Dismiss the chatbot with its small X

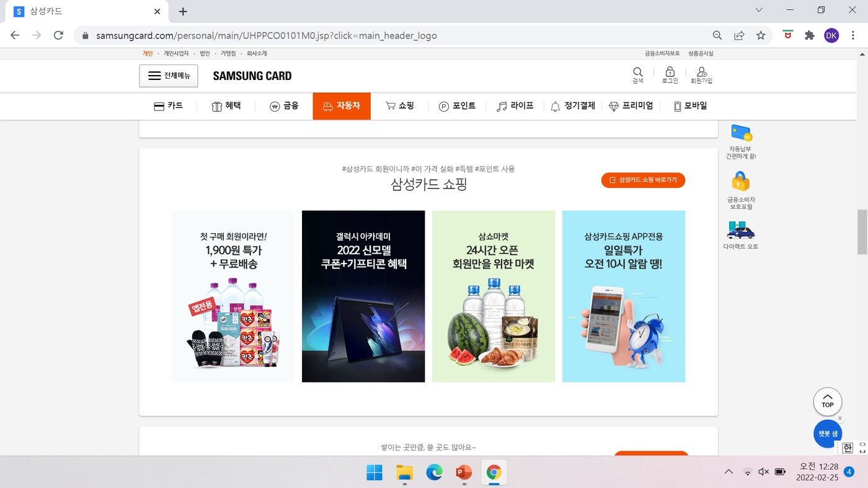pos(840,419)
